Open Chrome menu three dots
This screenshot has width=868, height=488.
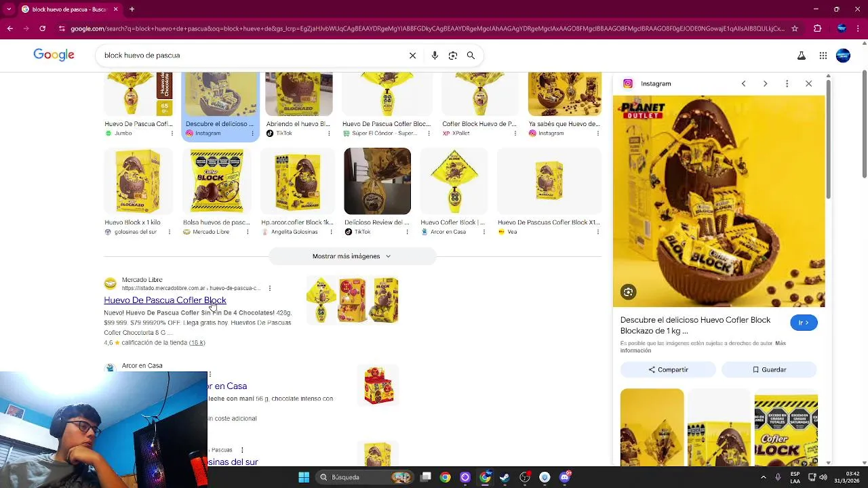[x=859, y=28]
